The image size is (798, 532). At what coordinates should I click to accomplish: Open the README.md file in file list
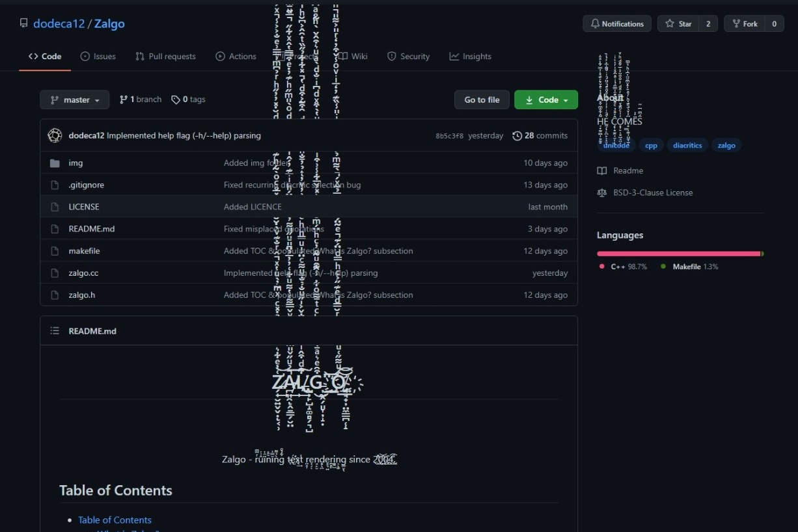point(92,229)
